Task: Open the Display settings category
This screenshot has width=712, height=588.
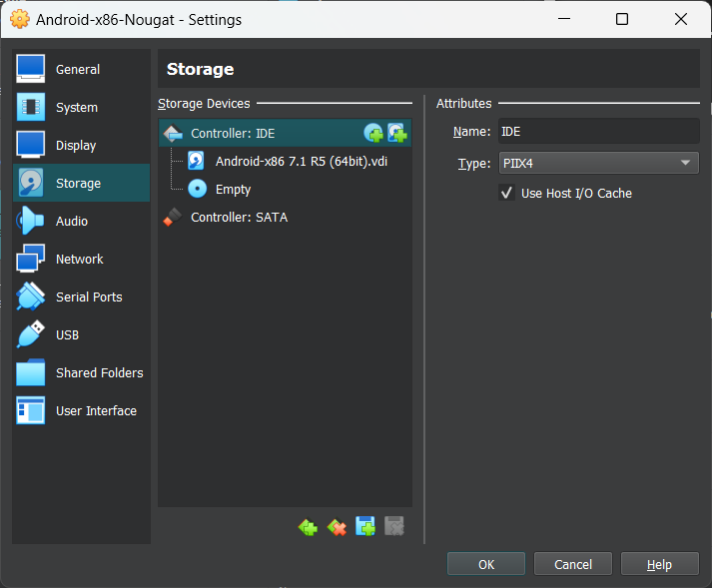Action: click(81, 146)
